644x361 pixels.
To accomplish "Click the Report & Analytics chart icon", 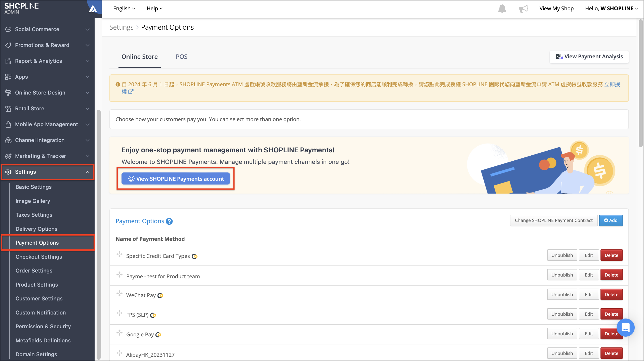I will coord(8,61).
